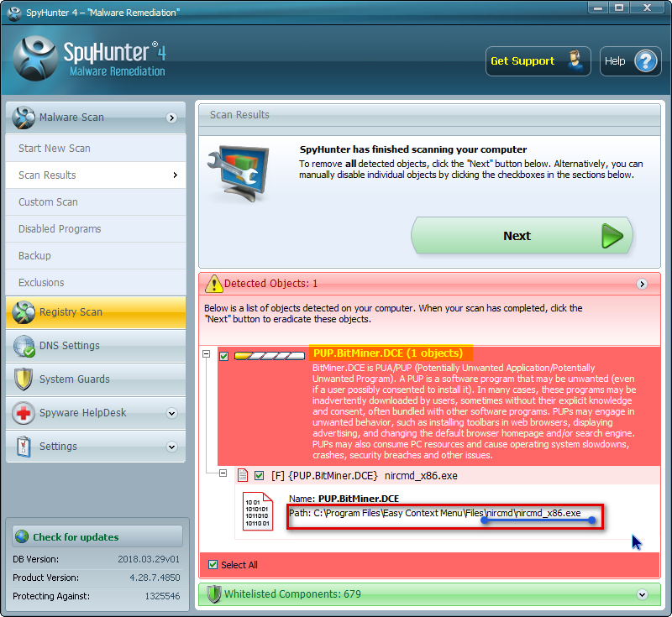Click the Spyware HelpDesk red cross icon

(24, 413)
